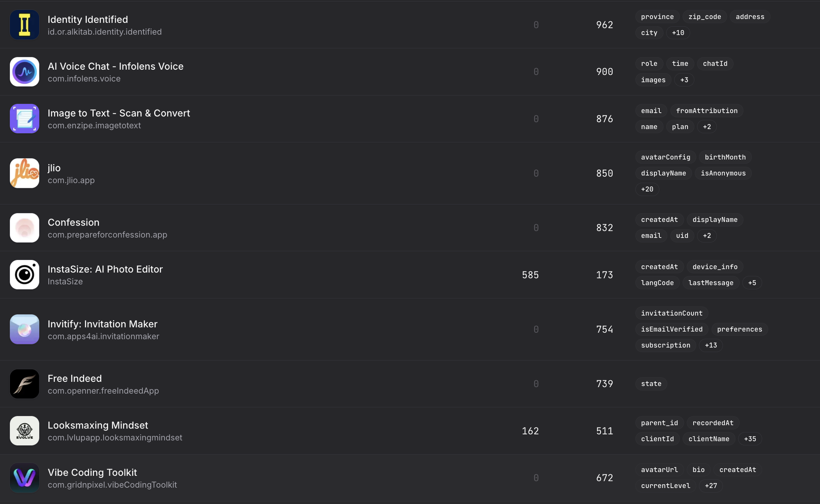
Task: Click the isEmailVerified field tag
Action: (672, 329)
